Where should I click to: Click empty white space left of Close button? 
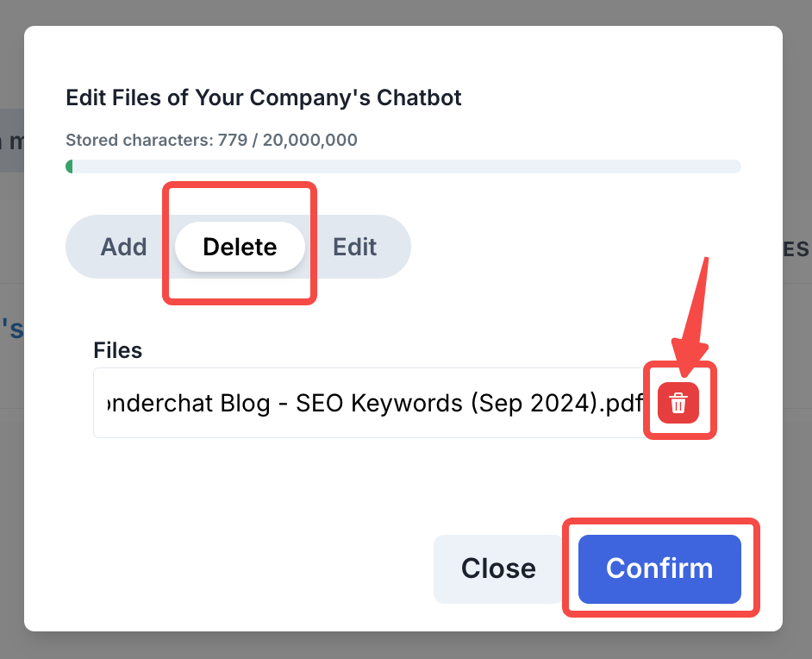[x=259, y=568]
